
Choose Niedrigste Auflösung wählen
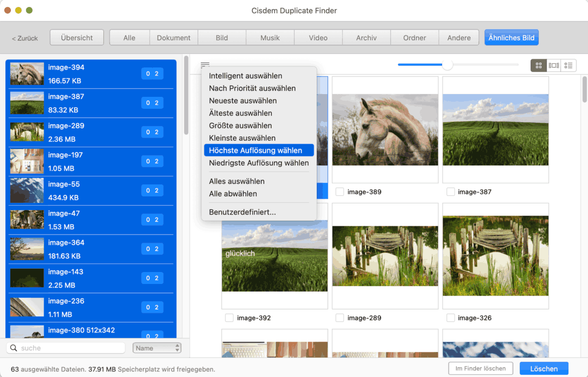(259, 163)
